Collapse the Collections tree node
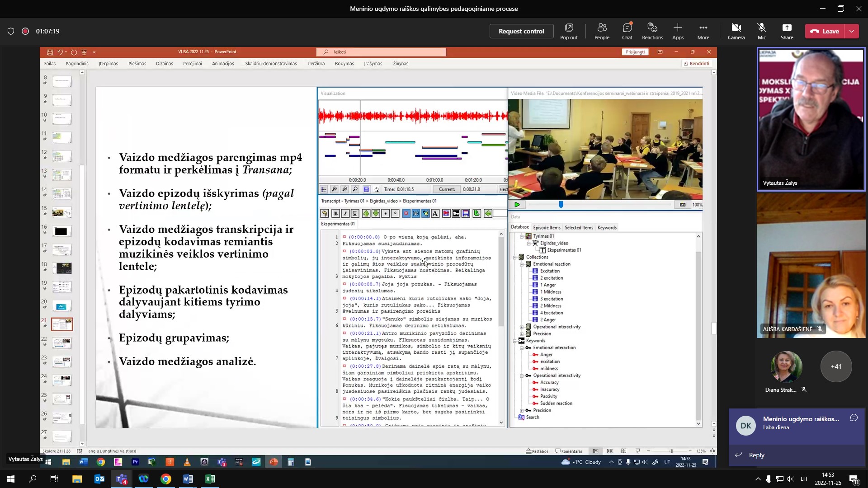 pos(514,257)
